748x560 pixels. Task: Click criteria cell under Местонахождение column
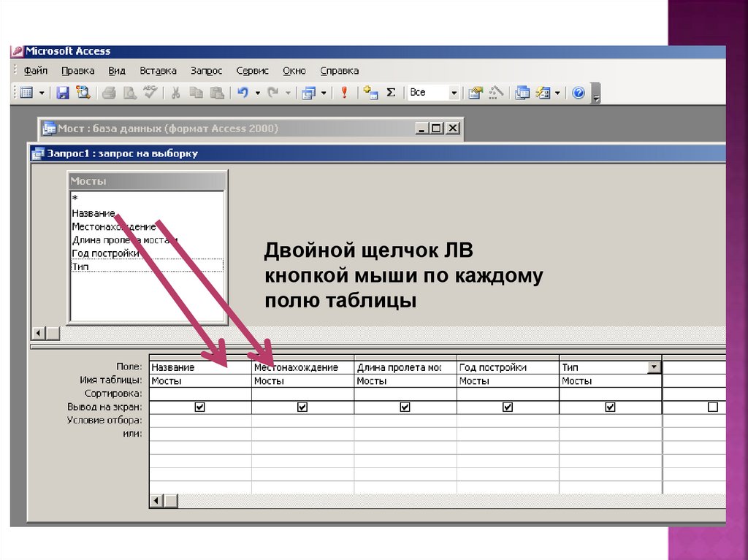point(303,421)
